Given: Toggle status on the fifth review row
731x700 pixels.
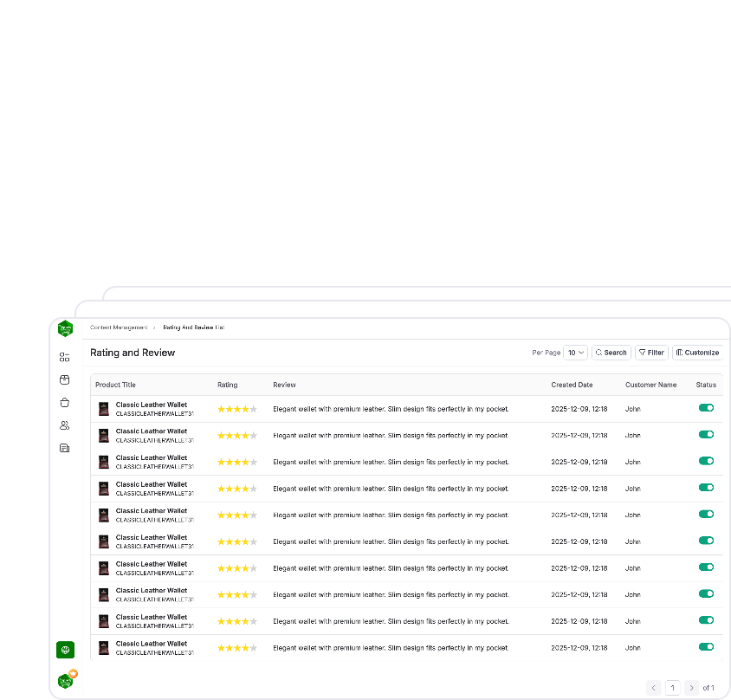Looking at the screenshot, I should point(706,514).
